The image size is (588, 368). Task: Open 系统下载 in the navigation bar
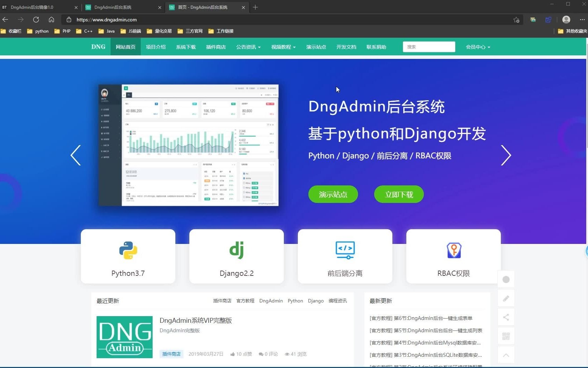[x=186, y=47]
